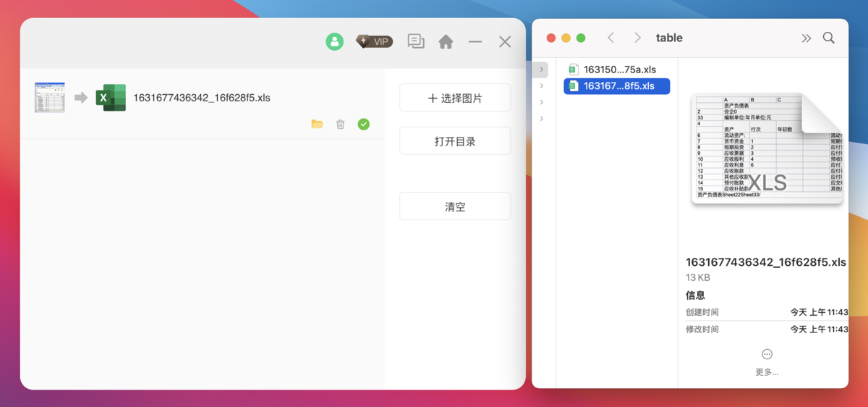Click the source image thumbnail in the list
868x407 pixels.
click(50, 97)
